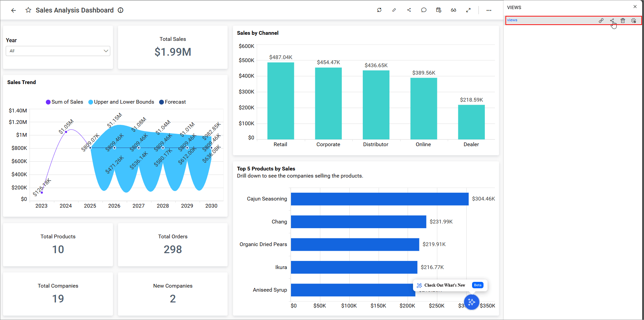This screenshot has height=320, width=644.
Task: Open the schedule calendar icon
Action: (x=439, y=10)
